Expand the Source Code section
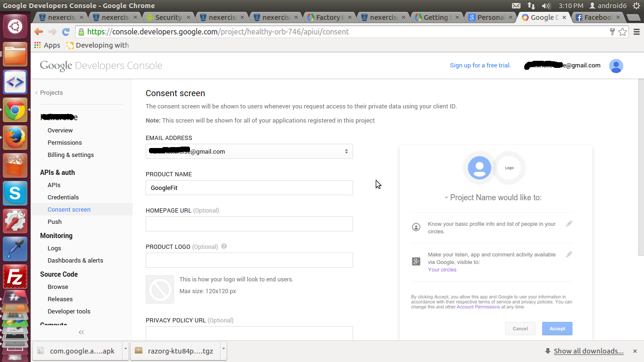The width and height of the screenshot is (644, 362). (x=59, y=274)
